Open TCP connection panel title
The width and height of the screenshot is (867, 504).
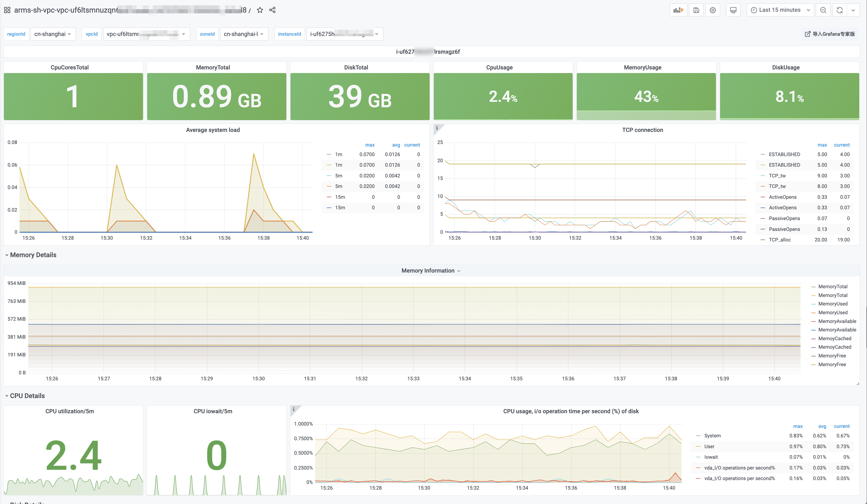point(642,130)
